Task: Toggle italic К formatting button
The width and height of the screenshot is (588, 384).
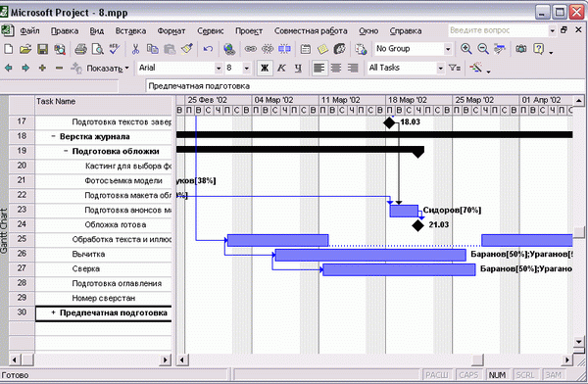Action: (x=281, y=68)
